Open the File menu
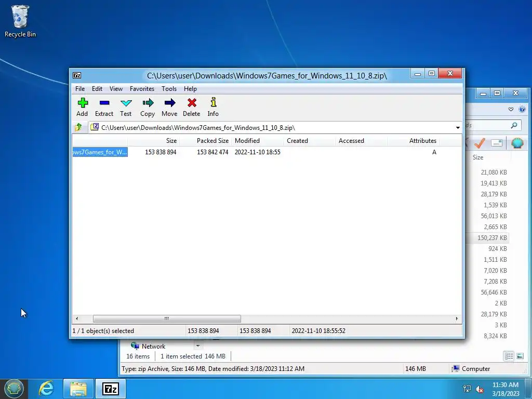532x399 pixels. 80,88
